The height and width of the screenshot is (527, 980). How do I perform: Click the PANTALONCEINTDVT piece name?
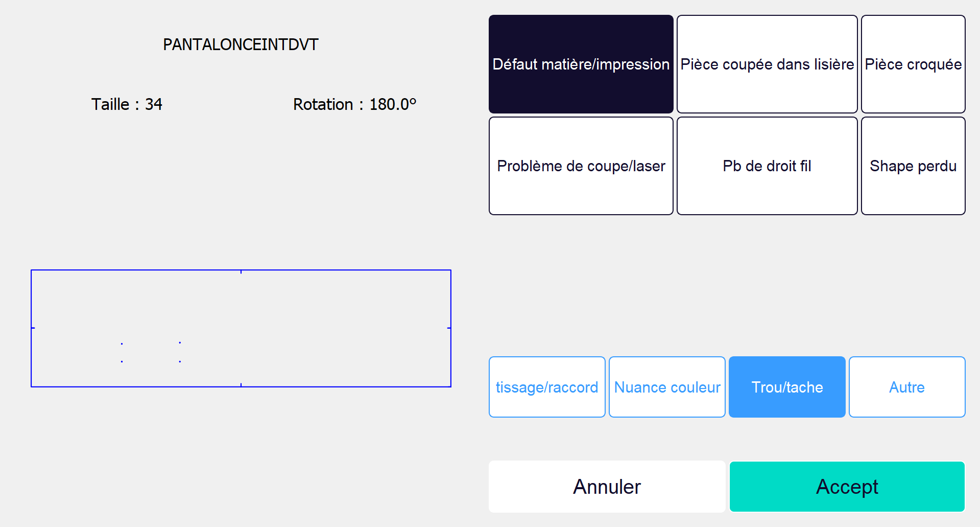(x=241, y=44)
